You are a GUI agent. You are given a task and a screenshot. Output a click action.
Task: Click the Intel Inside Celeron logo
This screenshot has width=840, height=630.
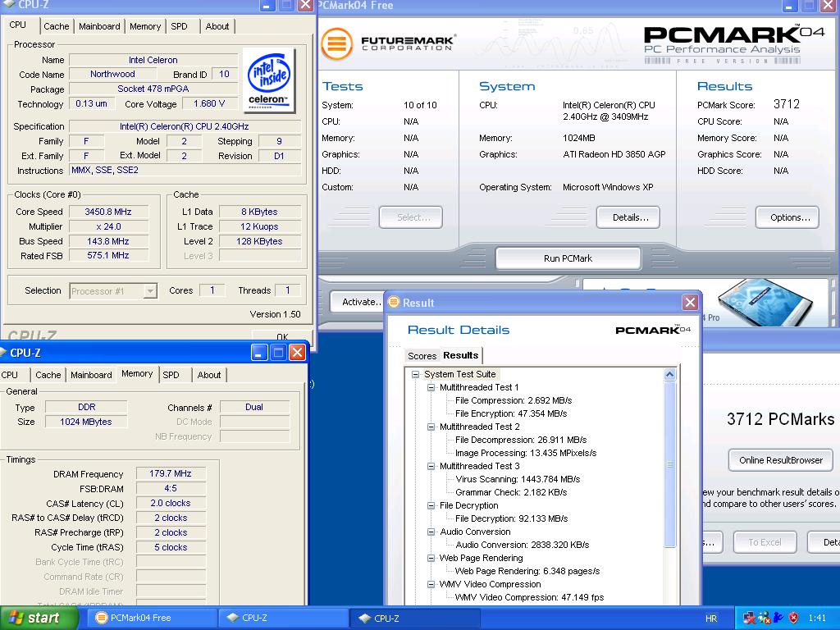[x=269, y=80]
